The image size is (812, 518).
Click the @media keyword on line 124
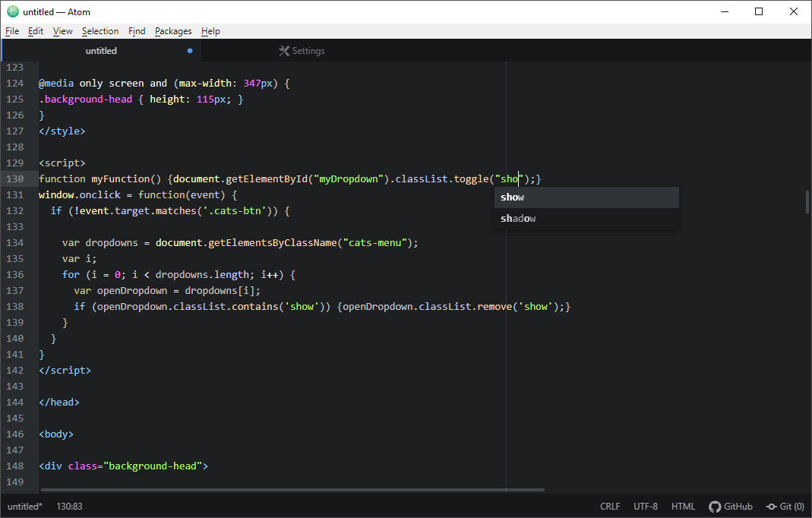(56, 83)
